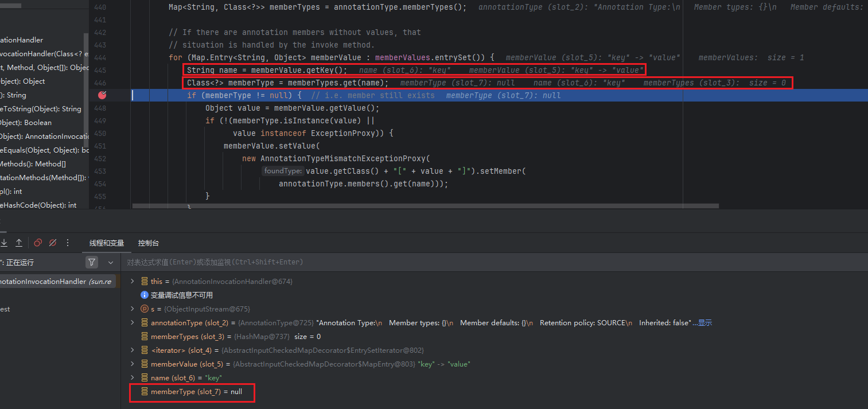Open View Breakpoints with red circles icon
The height and width of the screenshot is (409, 868).
(x=38, y=243)
